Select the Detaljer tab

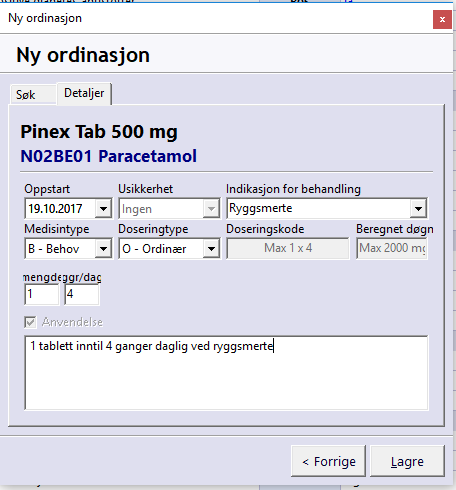(84, 93)
